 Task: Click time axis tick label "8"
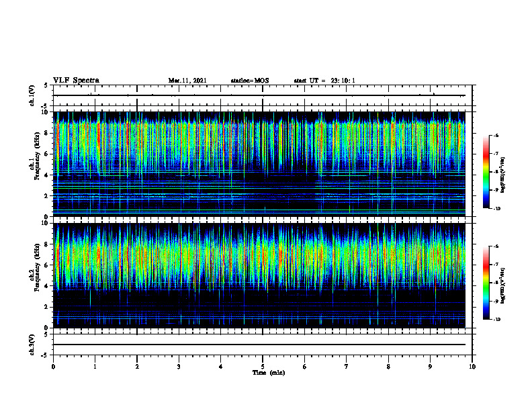(x=388, y=367)
